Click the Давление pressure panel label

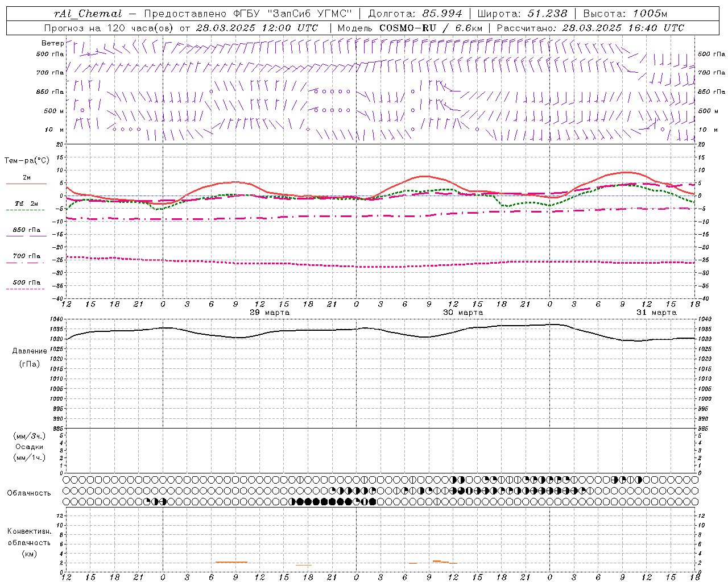pyautogui.click(x=30, y=351)
